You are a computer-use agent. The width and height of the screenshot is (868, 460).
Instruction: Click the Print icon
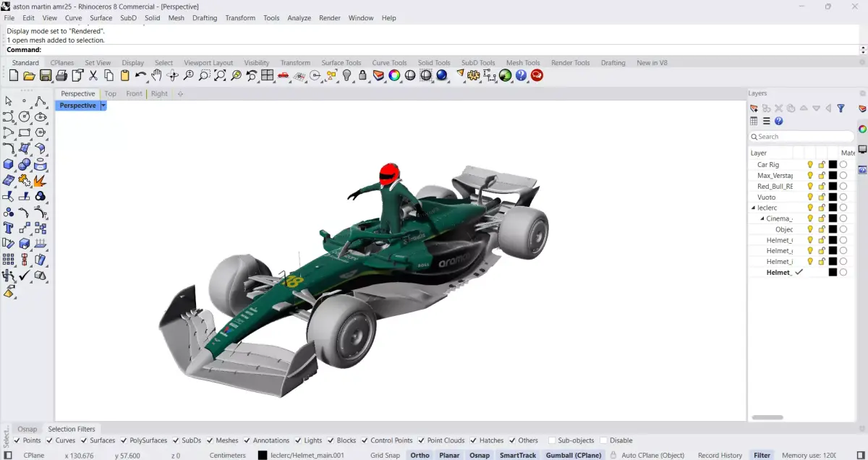click(61, 75)
